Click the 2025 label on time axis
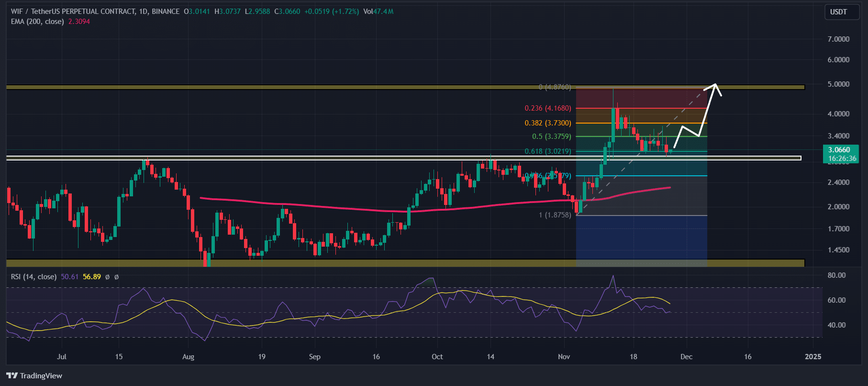This screenshot has height=386, width=868. pos(813,356)
